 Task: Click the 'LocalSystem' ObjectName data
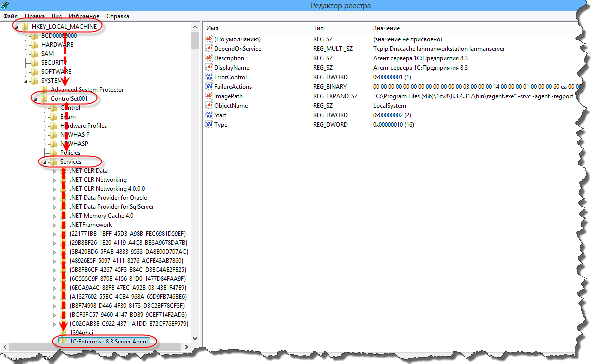[389, 106]
